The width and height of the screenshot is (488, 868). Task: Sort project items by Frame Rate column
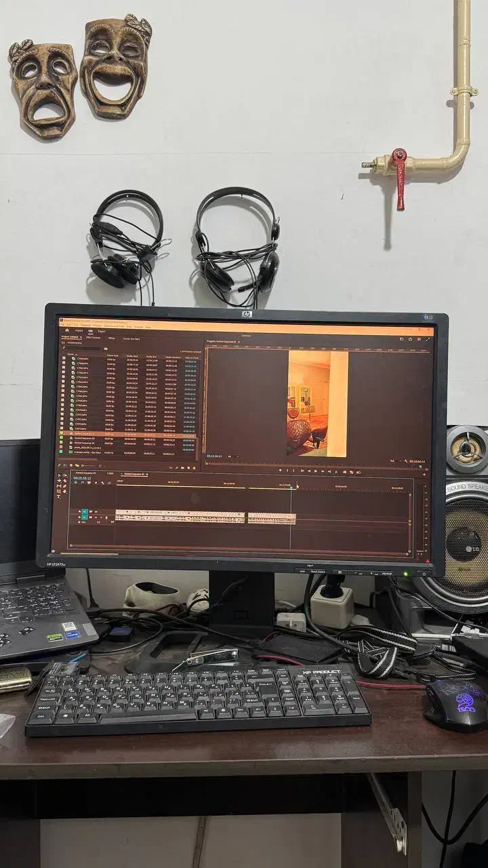tap(113, 356)
